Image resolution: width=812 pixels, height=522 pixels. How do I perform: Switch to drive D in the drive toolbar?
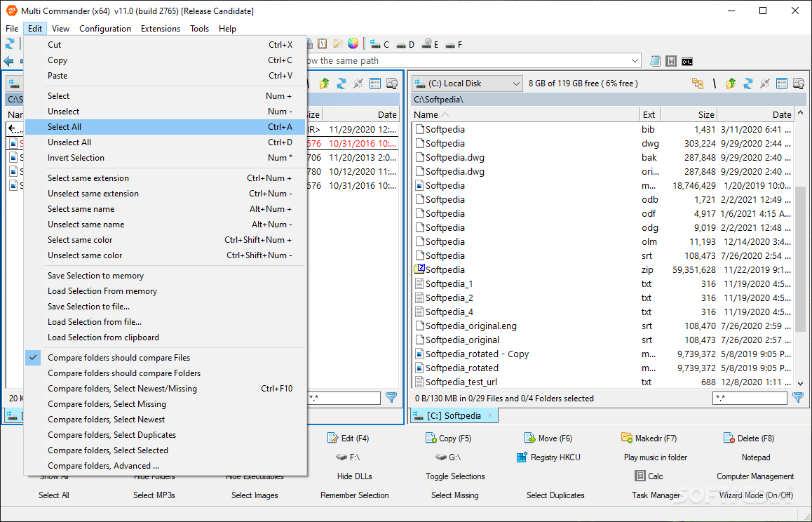click(405, 45)
